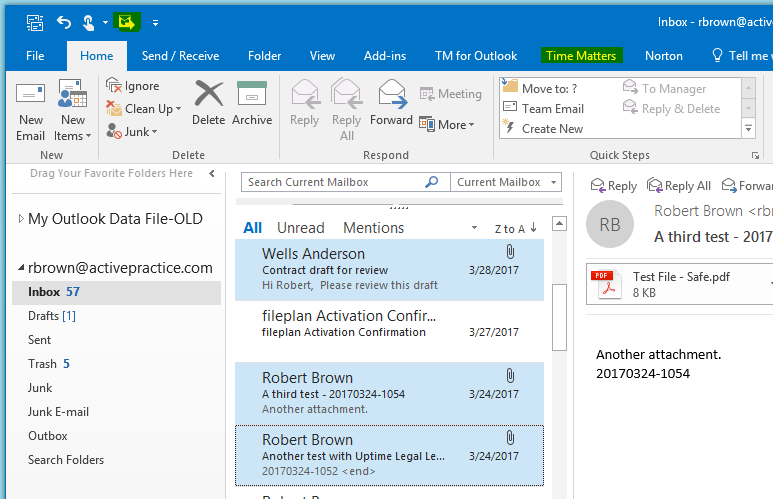Open the Drafts folder
The height and width of the screenshot is (499, 773).
(x=52, y=316)
